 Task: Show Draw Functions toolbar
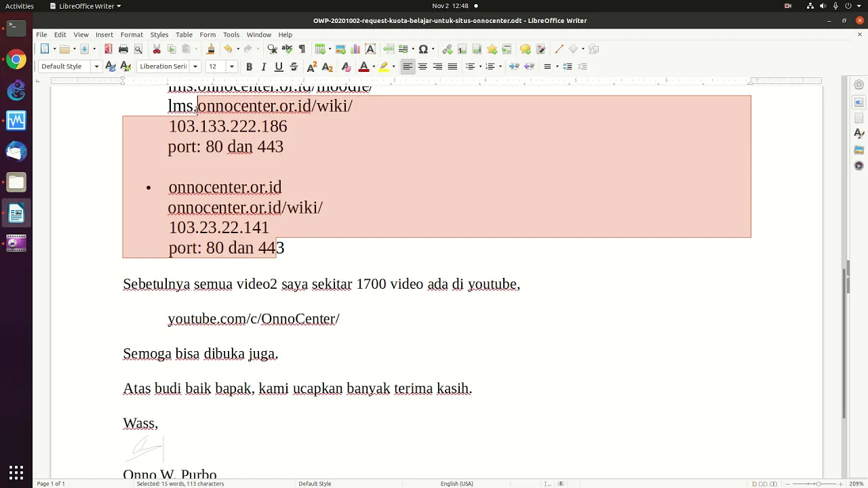(593, 49)
